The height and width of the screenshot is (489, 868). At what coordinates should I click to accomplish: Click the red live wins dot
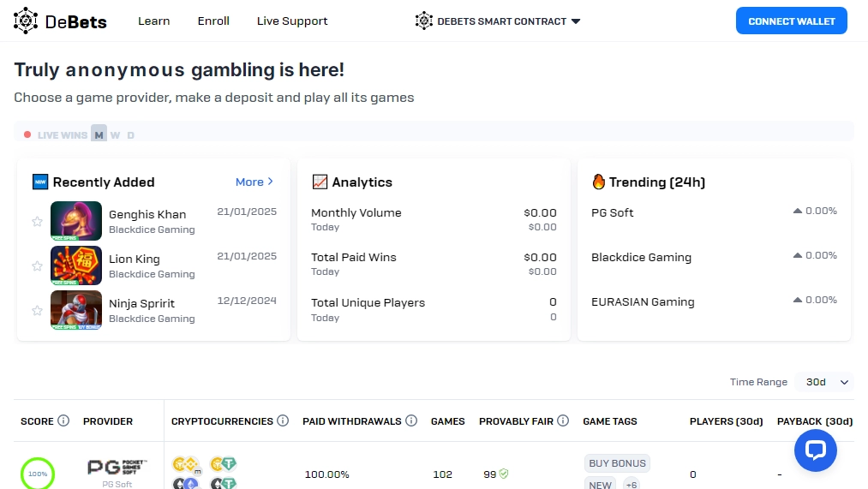click(27, 134)
